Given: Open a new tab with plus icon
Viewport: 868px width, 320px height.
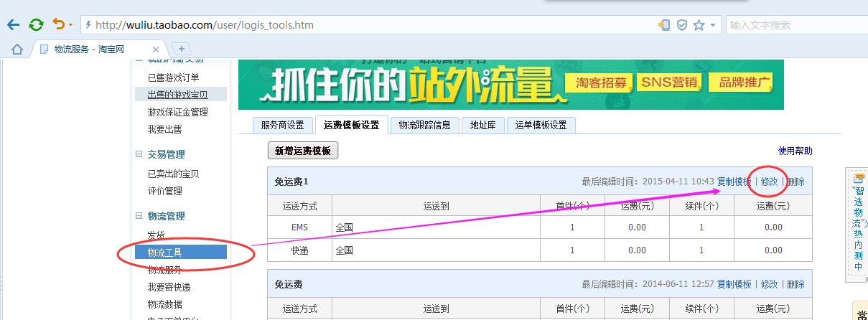Looking at the screenshot, I should [x=182, y=49].
